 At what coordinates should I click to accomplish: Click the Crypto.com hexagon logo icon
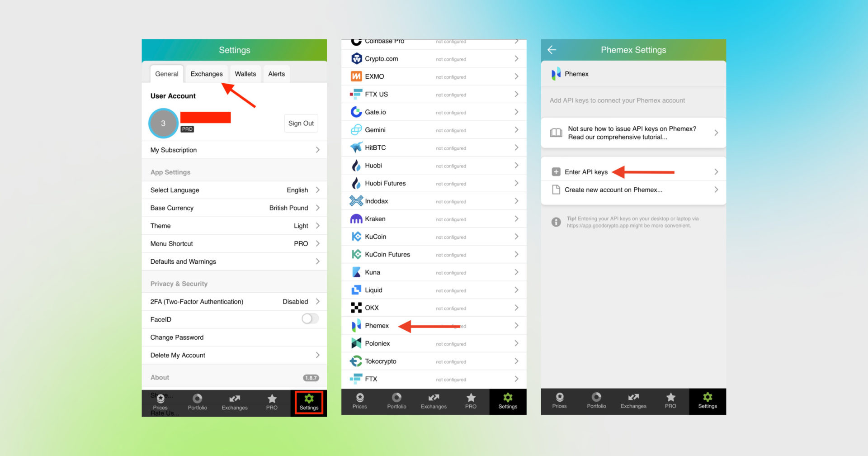click(x=356, y=59)
